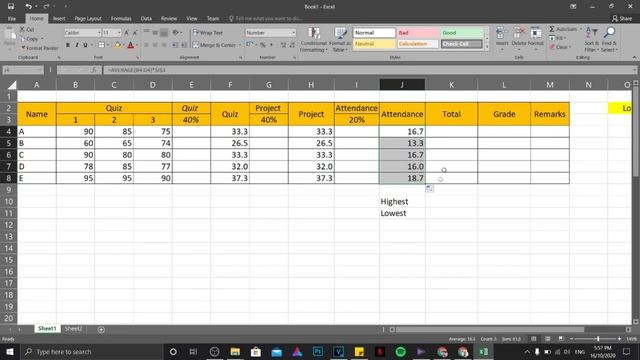
Task: Click Accounting number format icon
Action: click(x=249, y=45)
